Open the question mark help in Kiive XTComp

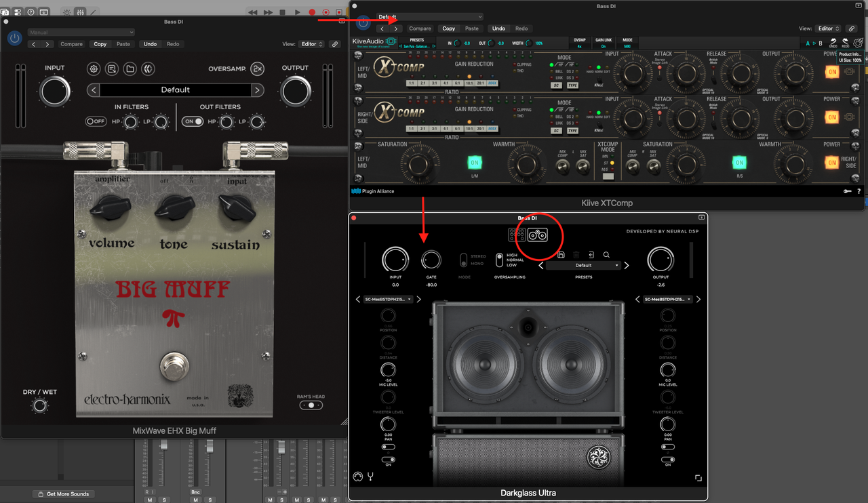pyautogui.click(x=859, y=191)
